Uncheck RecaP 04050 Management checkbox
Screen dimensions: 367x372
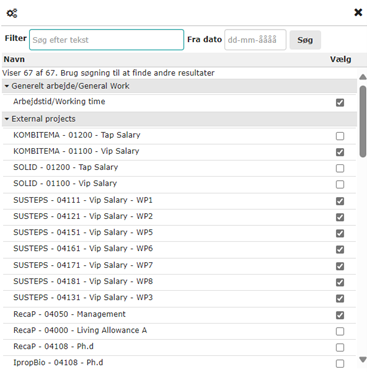click(340, 315)
